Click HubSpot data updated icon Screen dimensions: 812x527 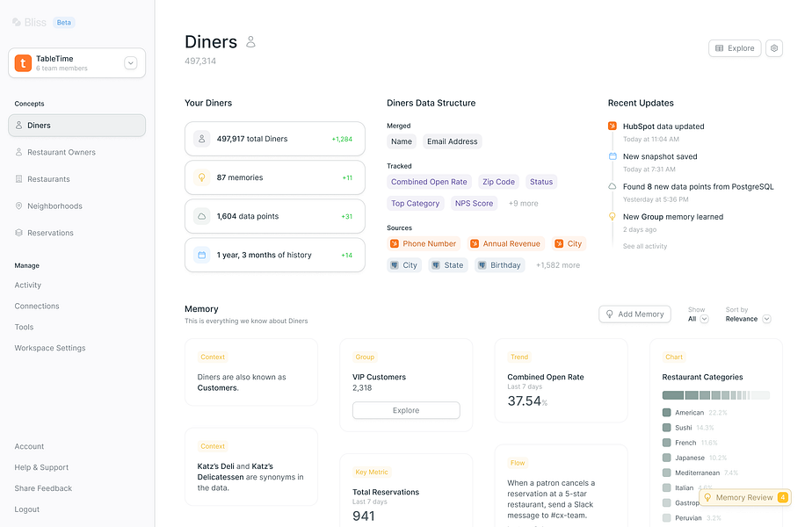(x=613, y=126)
